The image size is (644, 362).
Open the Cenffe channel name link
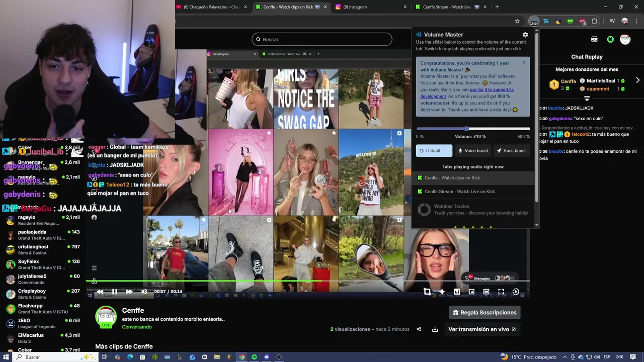(x=133, y=311)
